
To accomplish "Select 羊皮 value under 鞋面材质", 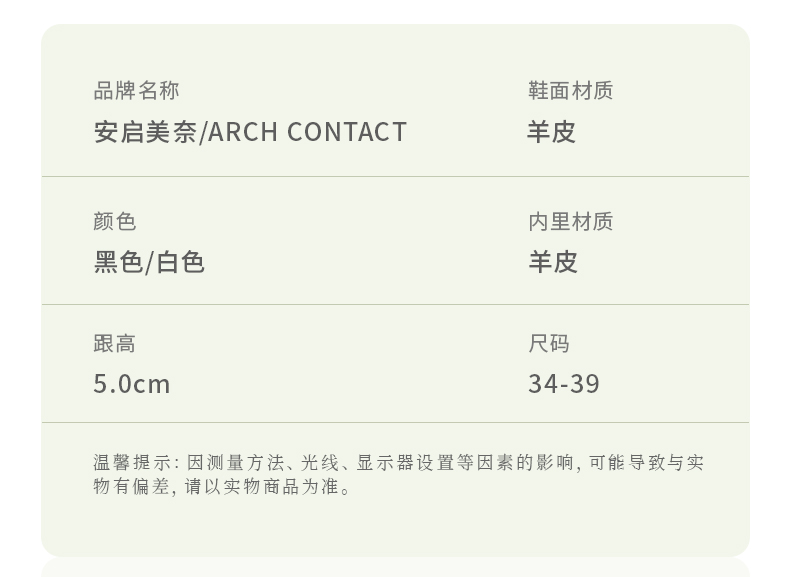I will (552, 132).
